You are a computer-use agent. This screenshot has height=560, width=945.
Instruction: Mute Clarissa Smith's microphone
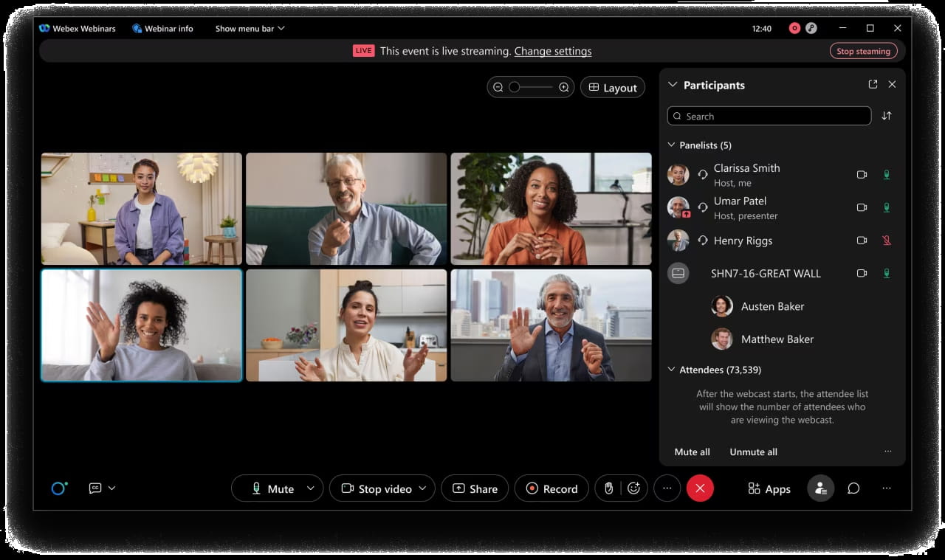[x=886, y=175]
